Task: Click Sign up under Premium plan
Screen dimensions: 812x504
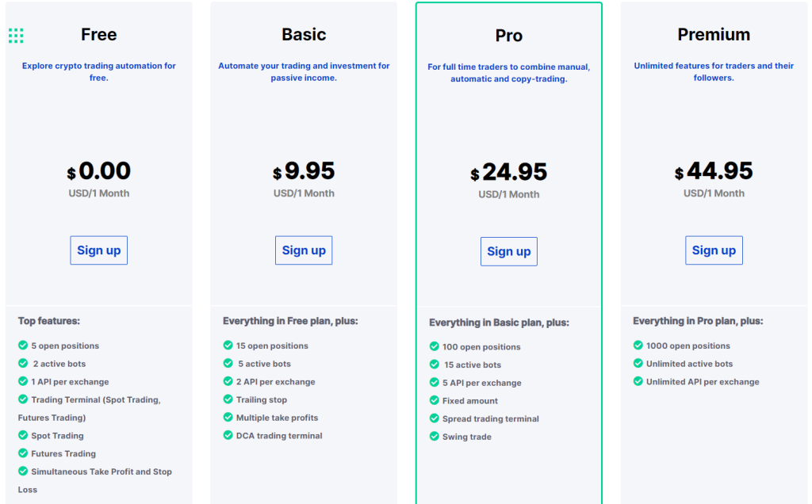Action: pyautogui.click(x=714, y=250)
